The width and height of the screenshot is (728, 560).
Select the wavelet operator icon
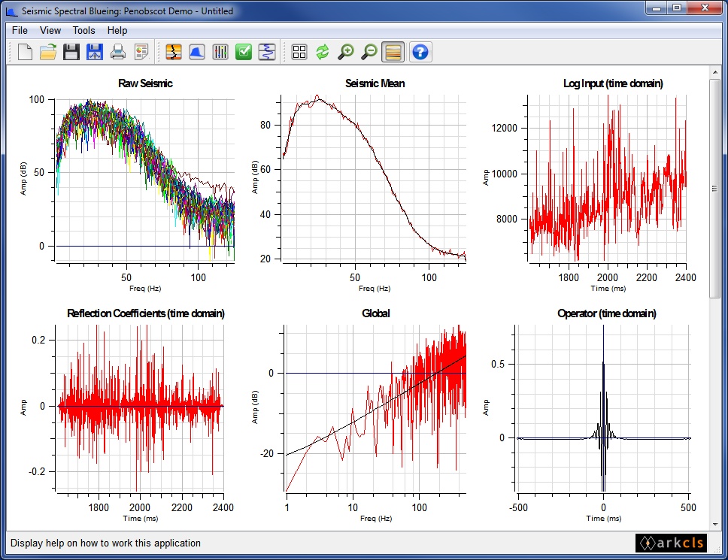[x=267, y=52]
